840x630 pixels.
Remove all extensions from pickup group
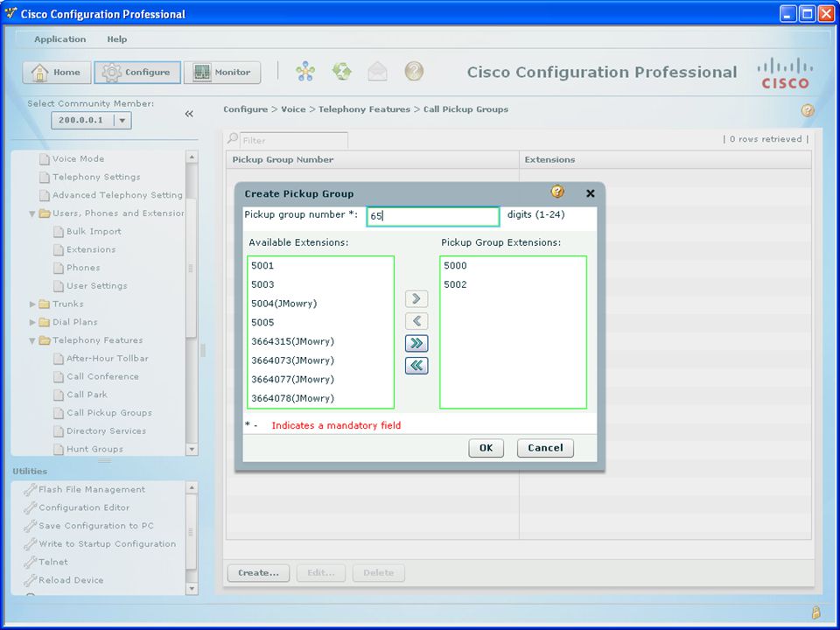[416, 366]
